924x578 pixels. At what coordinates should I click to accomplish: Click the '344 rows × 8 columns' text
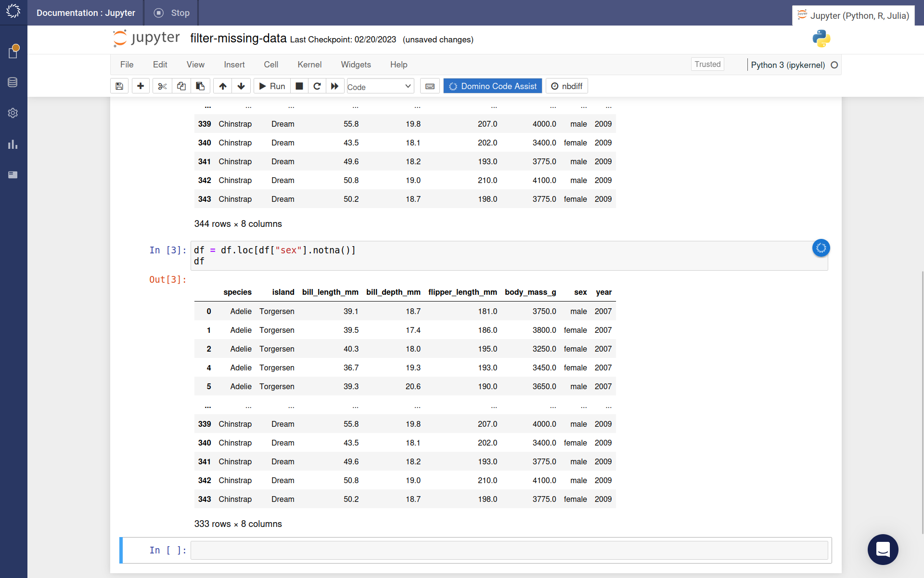point(238,223)
